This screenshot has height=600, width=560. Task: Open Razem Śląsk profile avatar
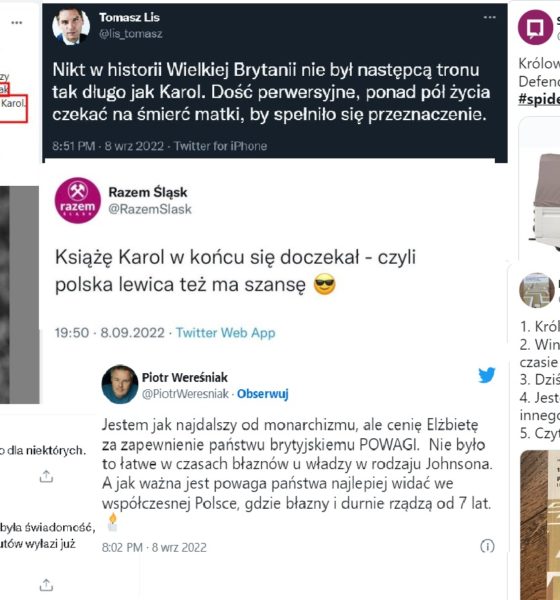coord(78,200)
